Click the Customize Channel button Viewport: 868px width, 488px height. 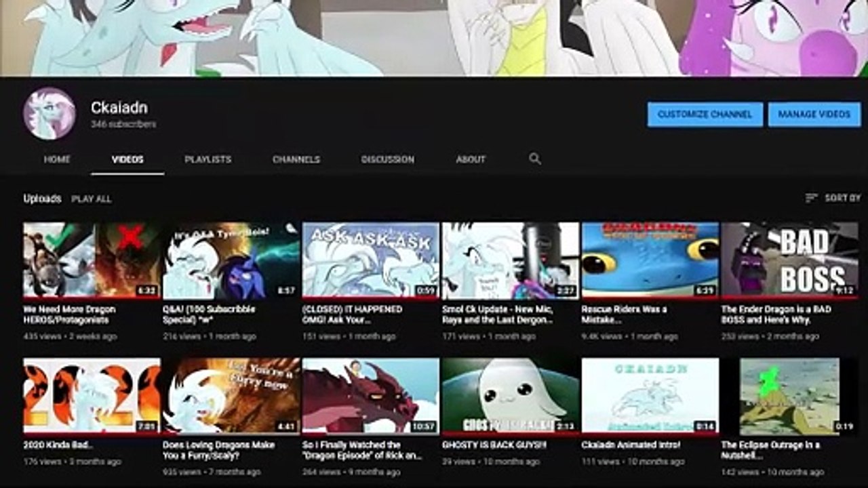pos(705,115)
